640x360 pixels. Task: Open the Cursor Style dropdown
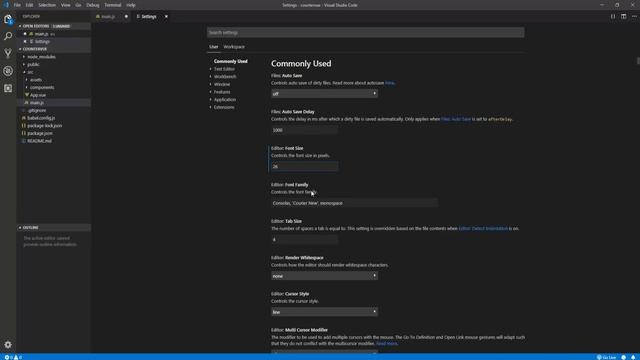click(x=324, y=312)
